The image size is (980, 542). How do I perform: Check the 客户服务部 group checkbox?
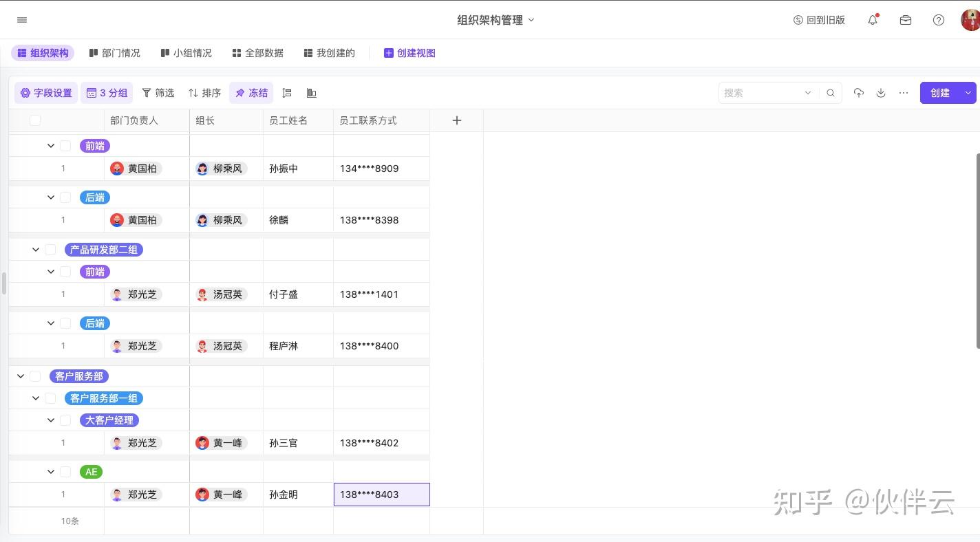point(35,376)
